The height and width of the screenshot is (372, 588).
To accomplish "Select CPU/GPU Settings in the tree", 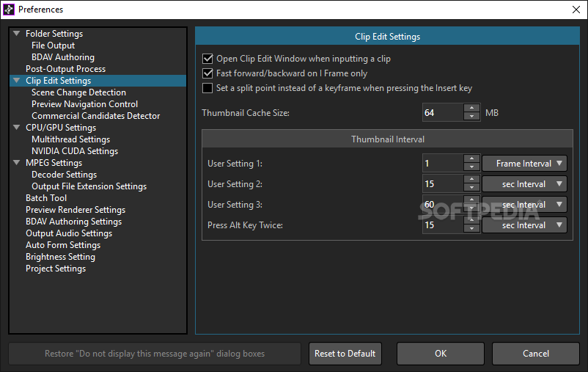I will (61, 127).
